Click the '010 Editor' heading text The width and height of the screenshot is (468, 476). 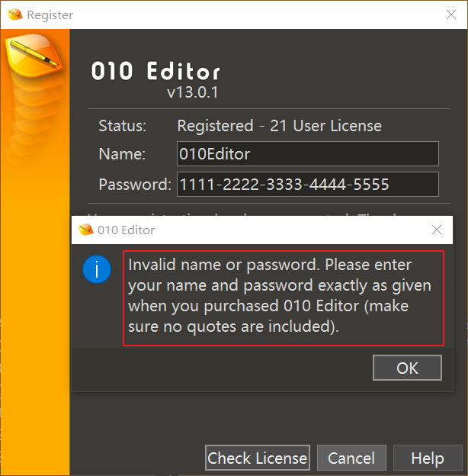[155, 71]
